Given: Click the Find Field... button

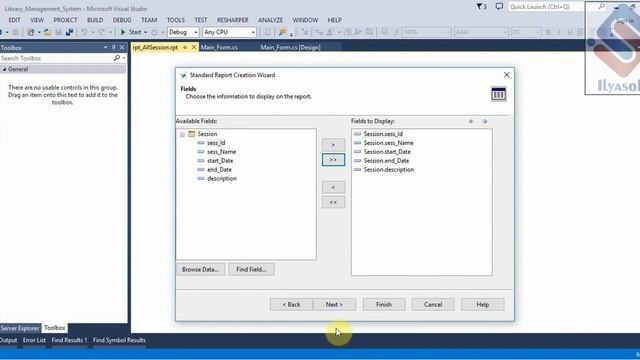Looking at the screenshot, I should coord(251,269).
